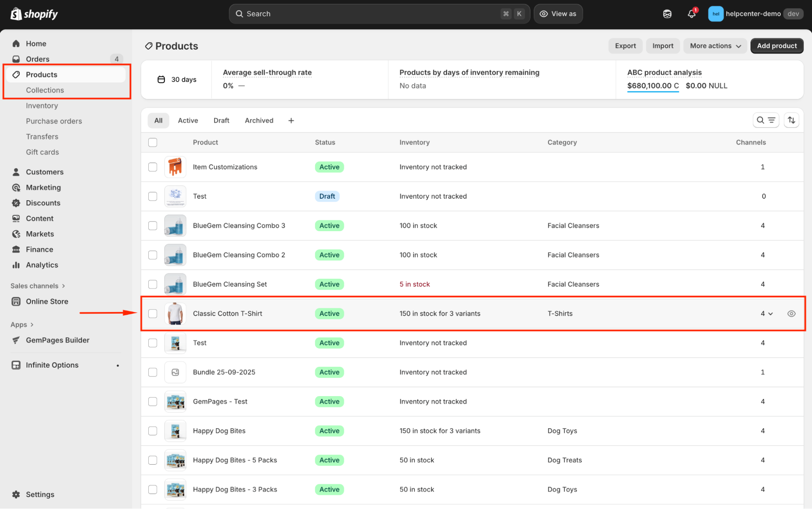Open the notifications bell icon
This screenshot has width=812, height=509.
(691, 14)
